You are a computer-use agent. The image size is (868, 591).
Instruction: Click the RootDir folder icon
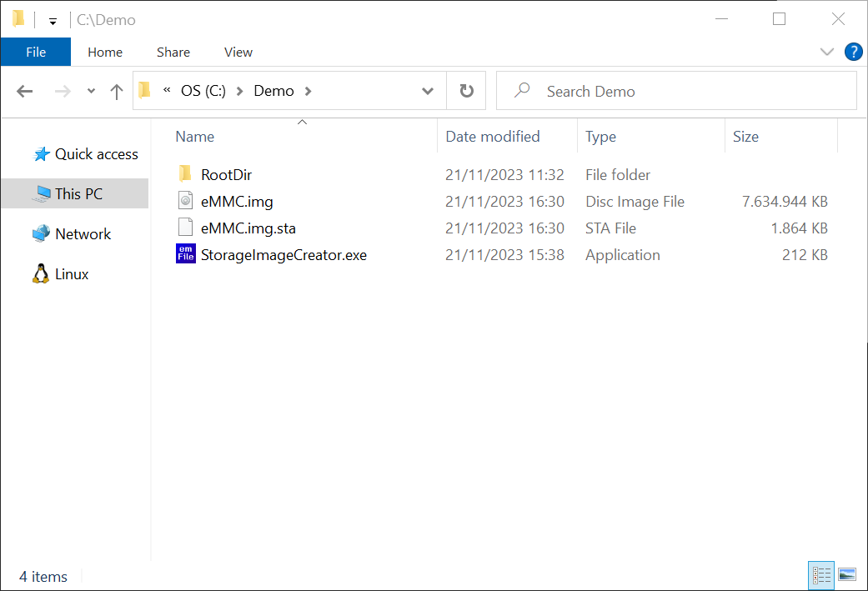pyautogui.click(x=185, y=174)
